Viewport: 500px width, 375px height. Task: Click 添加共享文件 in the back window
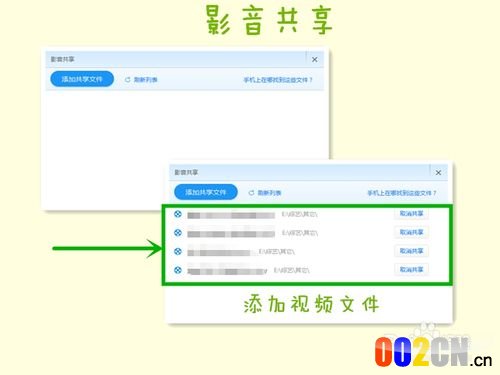click(82, 79)
